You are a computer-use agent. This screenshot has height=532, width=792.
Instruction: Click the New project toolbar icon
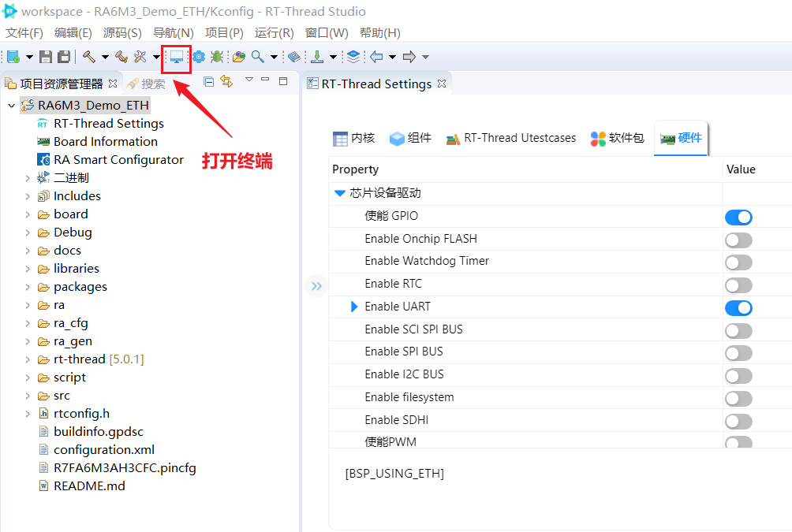(13, 57)
